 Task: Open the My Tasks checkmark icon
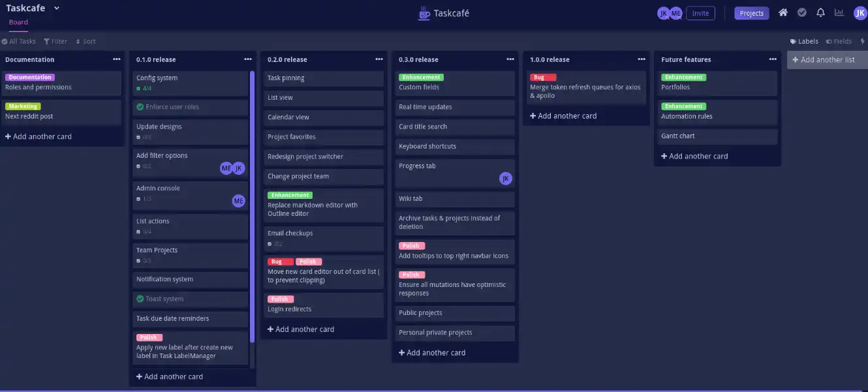point(802,12)
